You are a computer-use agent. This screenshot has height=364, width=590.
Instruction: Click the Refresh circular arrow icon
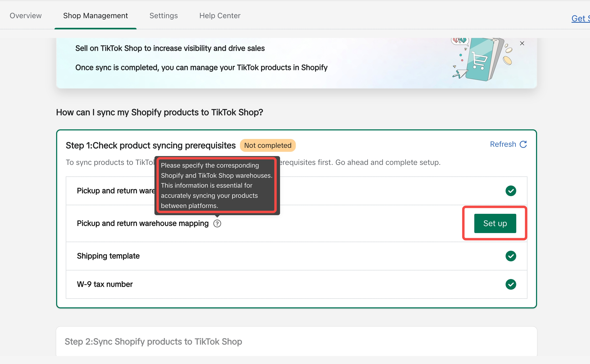point(523,144)
